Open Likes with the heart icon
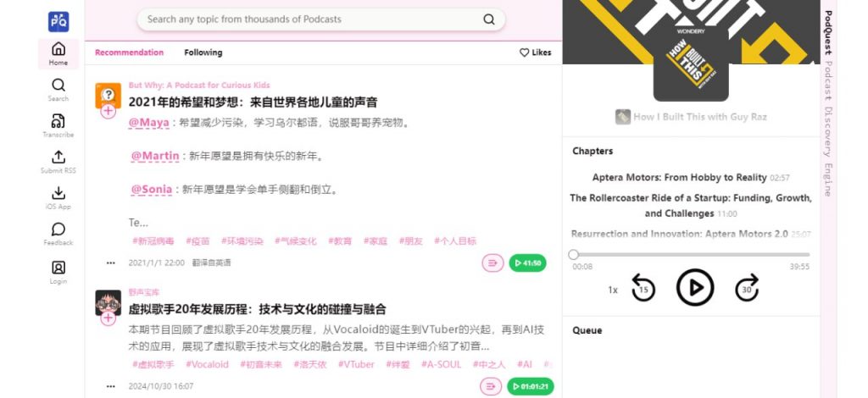Image resolution: width=868 pixels, height=398 pixels. (x=536, y=53)
